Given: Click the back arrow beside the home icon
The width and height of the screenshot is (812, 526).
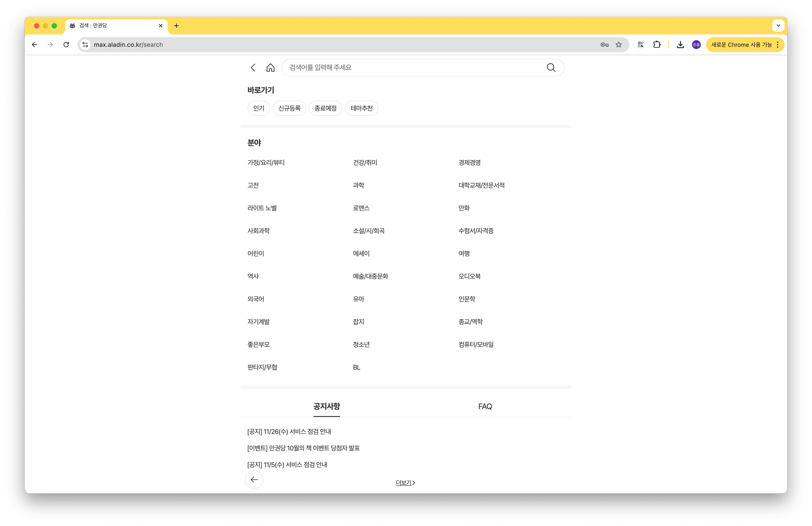Looking at the screenshot, I should tap(253, 68).
